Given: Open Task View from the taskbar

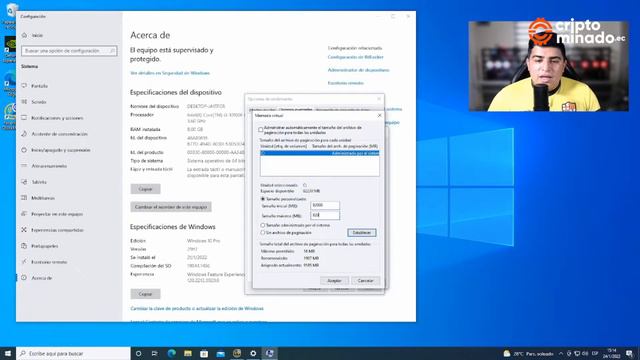Looking at the screenshot, I should click(155, 353).
